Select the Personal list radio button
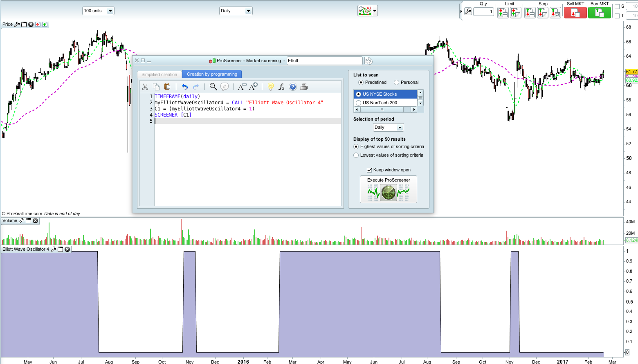 click(396, 83)
